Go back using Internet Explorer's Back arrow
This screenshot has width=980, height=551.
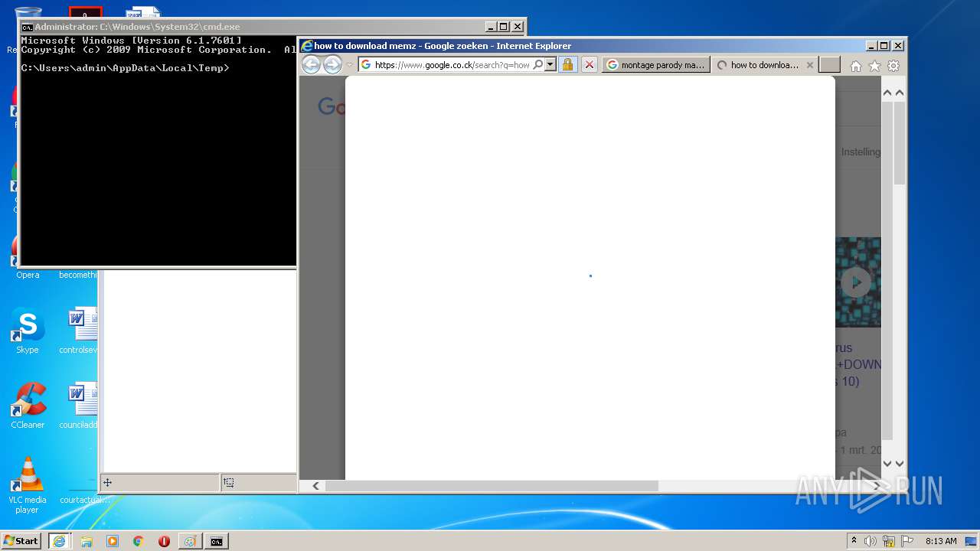tap(311, 65)
